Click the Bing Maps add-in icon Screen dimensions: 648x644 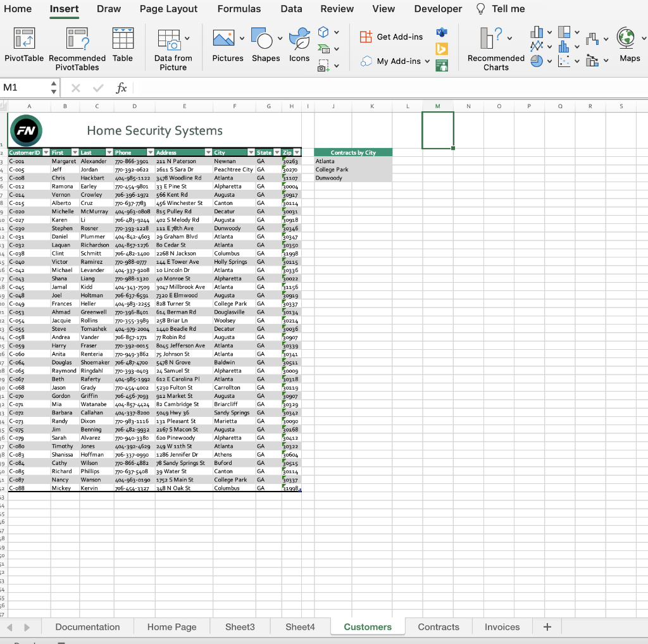point(442,49)
